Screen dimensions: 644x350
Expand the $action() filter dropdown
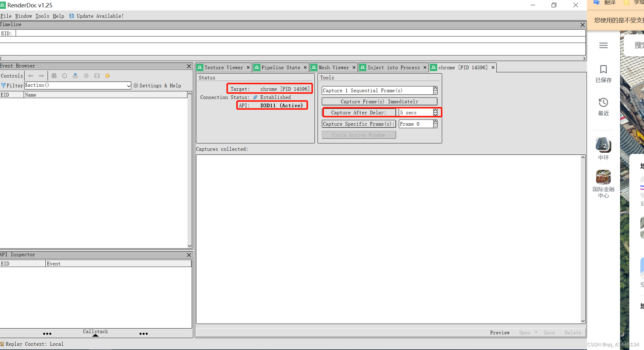tap(129, 86)
